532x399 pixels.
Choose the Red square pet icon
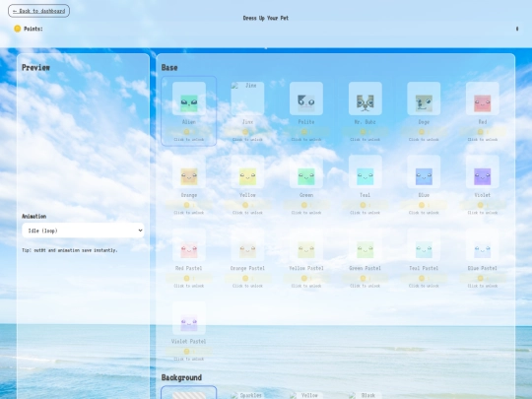click(x=483, y=99)
